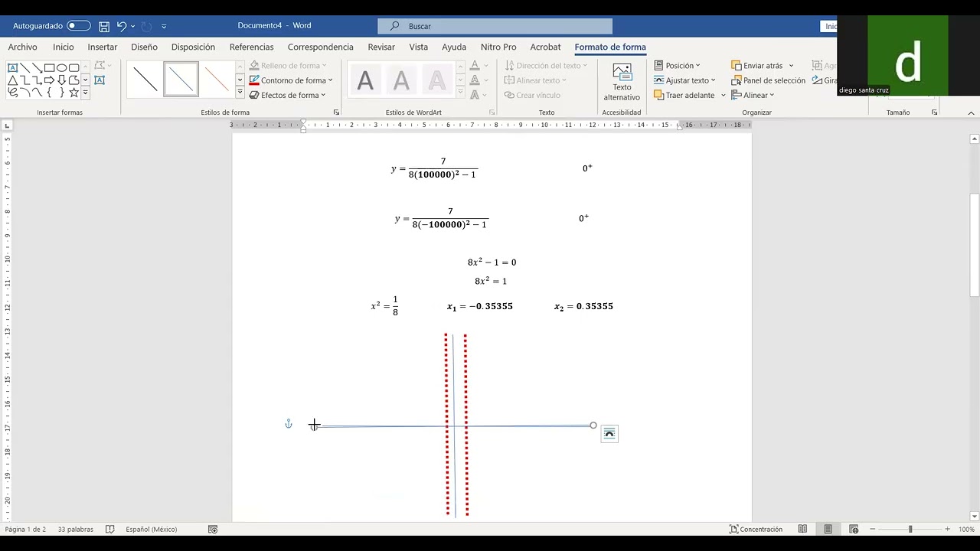Click the Edit shape points icon

pos(100,66)
